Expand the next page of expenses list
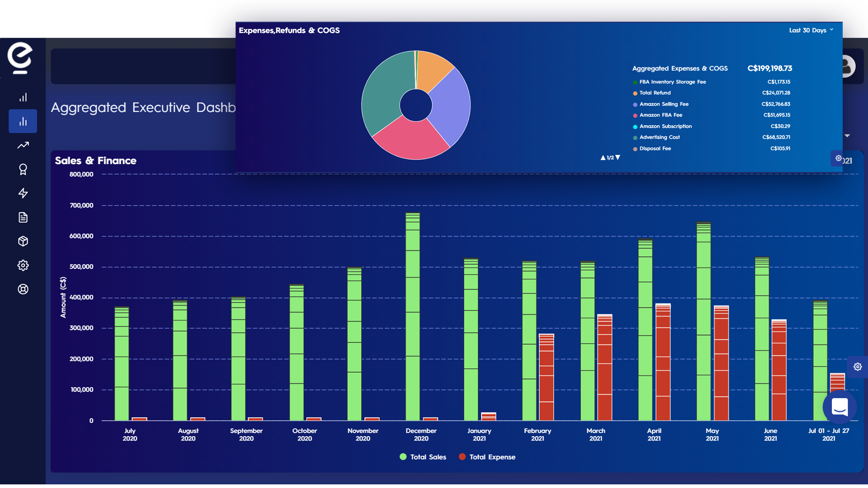 [617, 157]
